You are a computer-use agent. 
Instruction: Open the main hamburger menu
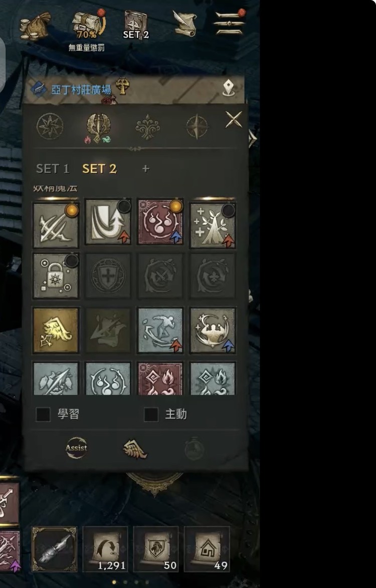pyautogui.click(x=230, y=23)
